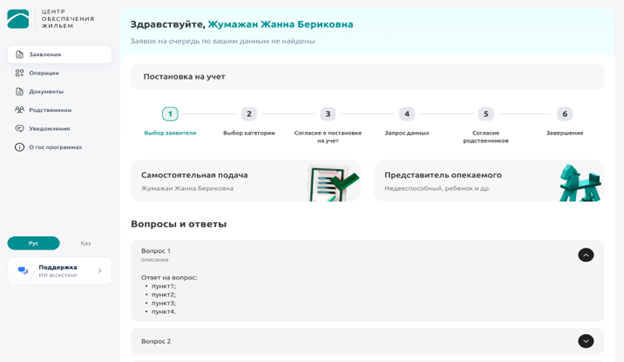Open the Документы menu item
Image resolution: width=624 pixels, height=362 pixels.
(x=60, y=91)
